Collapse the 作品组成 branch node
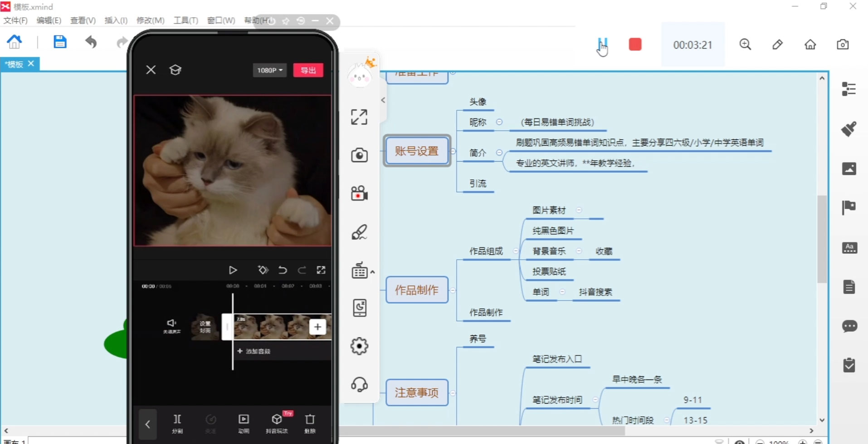Screen dimensions: 868x444 (516, 251)
